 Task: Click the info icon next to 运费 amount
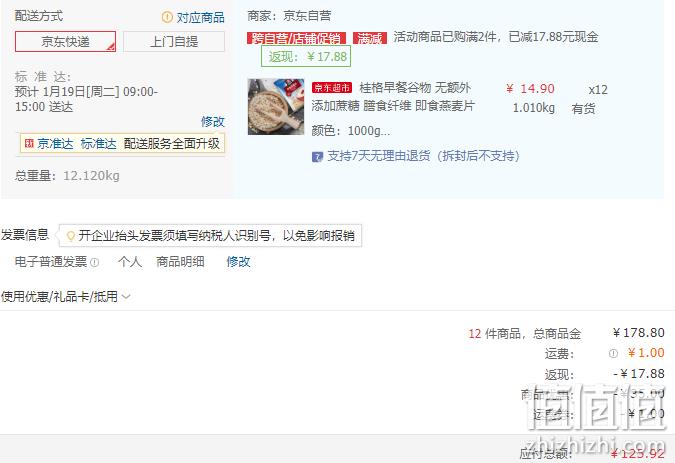click(x=613, y=353)
